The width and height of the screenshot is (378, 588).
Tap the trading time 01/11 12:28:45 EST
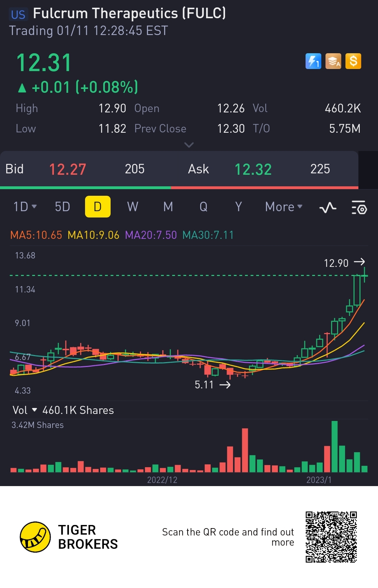click(x=112, y=31)
